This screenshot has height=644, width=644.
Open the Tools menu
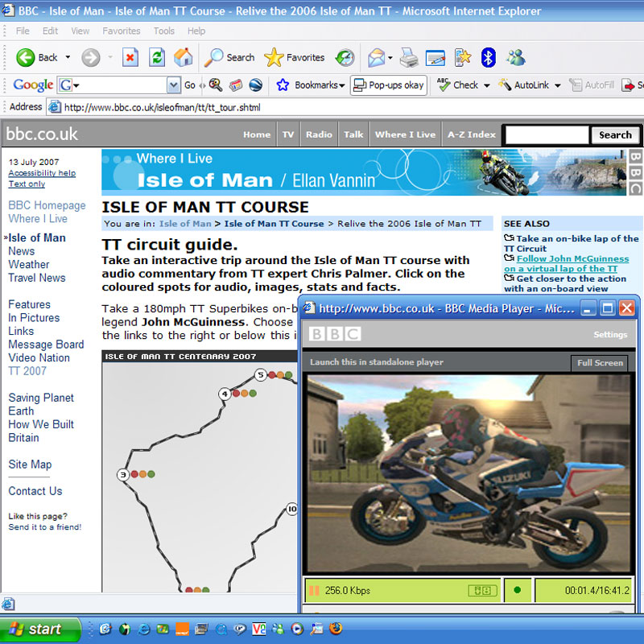point(164,31)
